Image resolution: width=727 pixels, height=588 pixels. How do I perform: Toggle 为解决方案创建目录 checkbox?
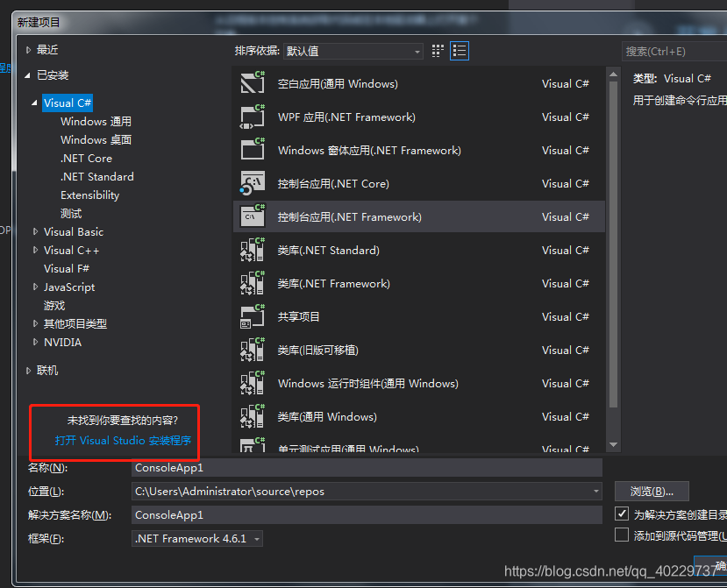[x=622, y=514]
